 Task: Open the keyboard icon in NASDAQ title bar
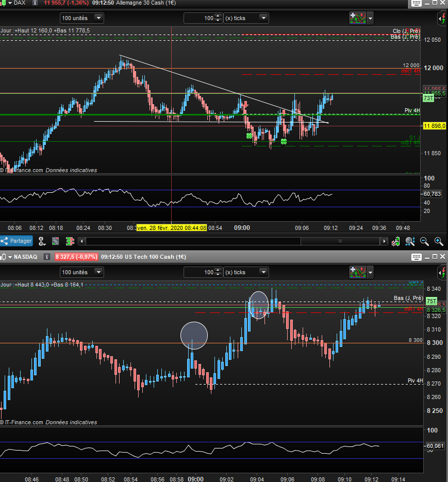416,257
